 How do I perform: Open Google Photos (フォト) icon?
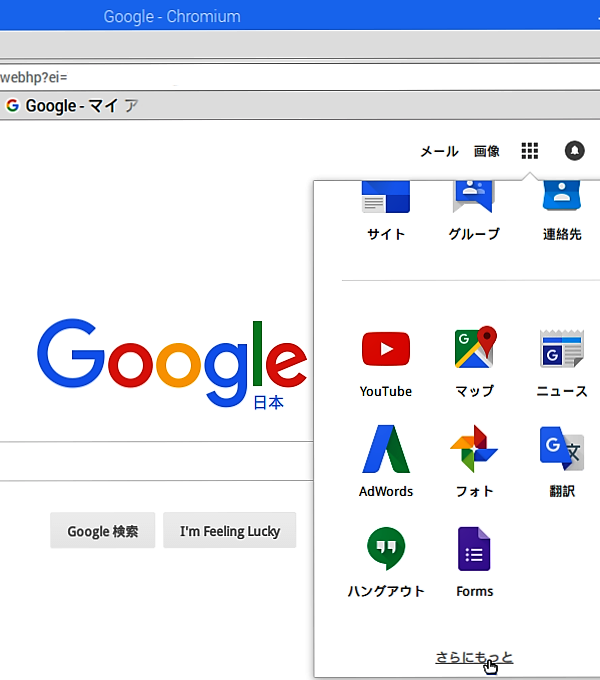(474, 449)
